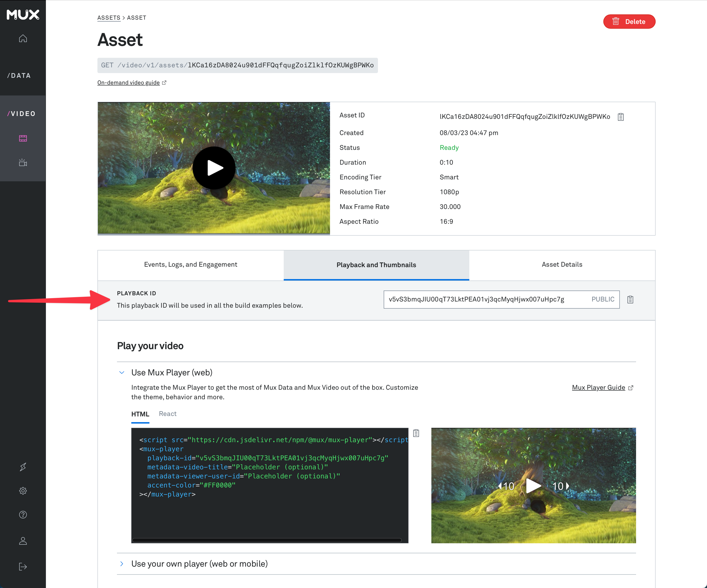Click the logout icon in the sidebar
Screen dimensions: 707x588
tap(23, 567)
